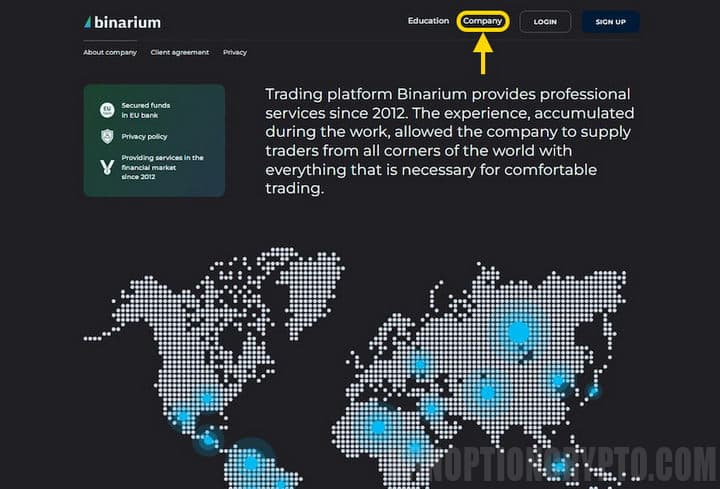Open the Company menu
The width and height of the screenshot is (720, 489).
[x=482, y=21]
